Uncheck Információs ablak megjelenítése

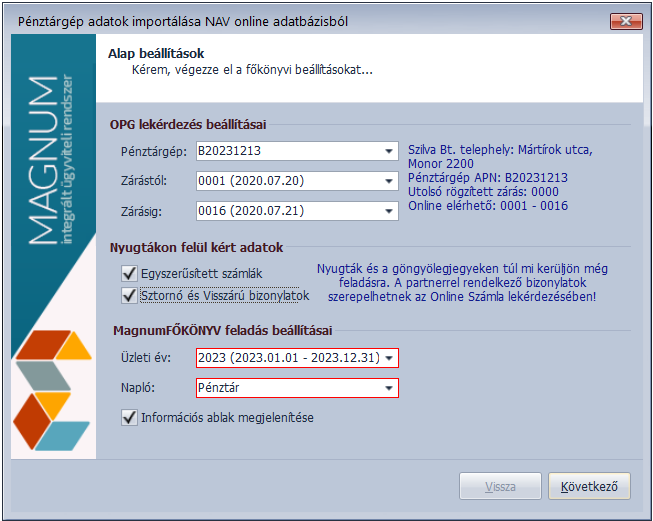pos(129,417)
